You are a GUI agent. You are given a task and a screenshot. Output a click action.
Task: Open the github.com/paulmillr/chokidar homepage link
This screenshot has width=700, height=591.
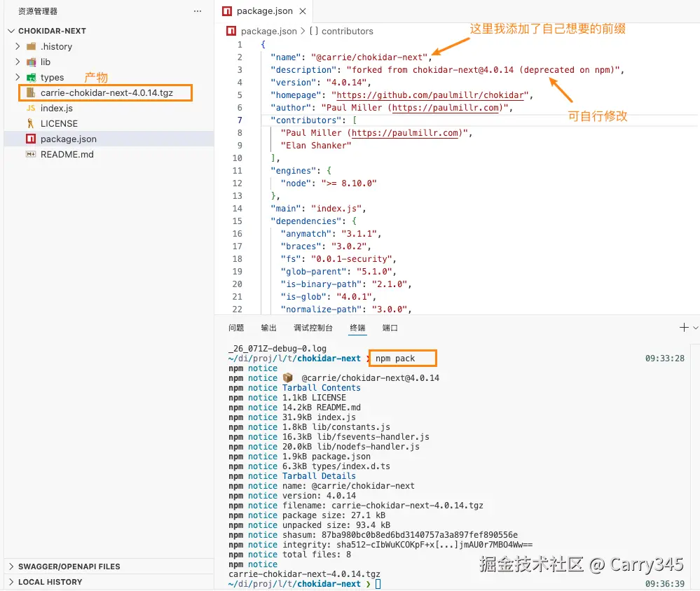point(430,95)
